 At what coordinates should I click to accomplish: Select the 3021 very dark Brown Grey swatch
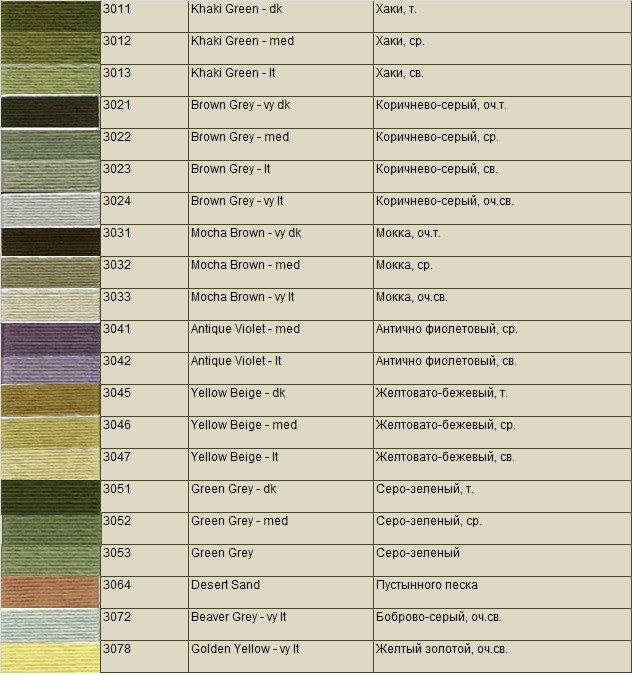tap(50, 112)
